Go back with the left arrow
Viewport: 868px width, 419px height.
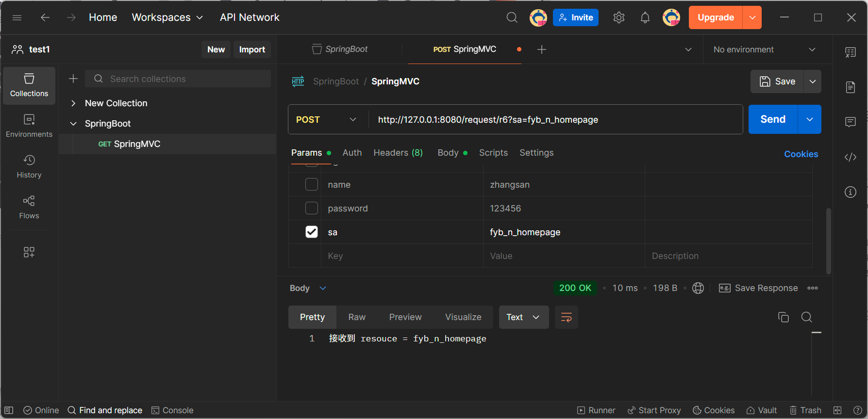[45, 17]
